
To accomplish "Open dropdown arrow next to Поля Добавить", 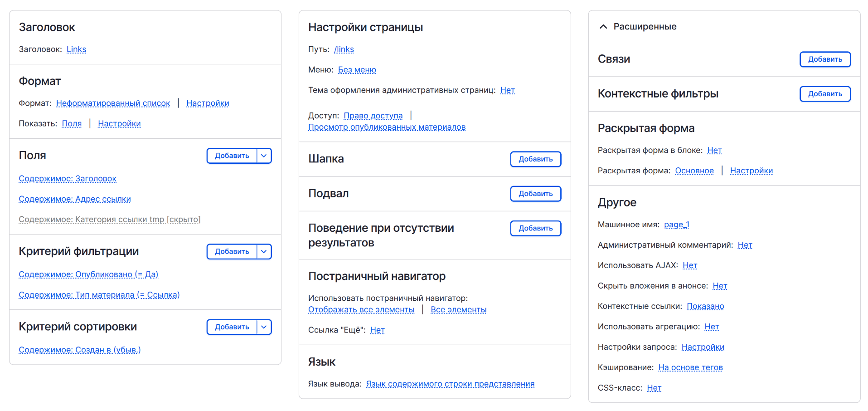I will point(264,156).
